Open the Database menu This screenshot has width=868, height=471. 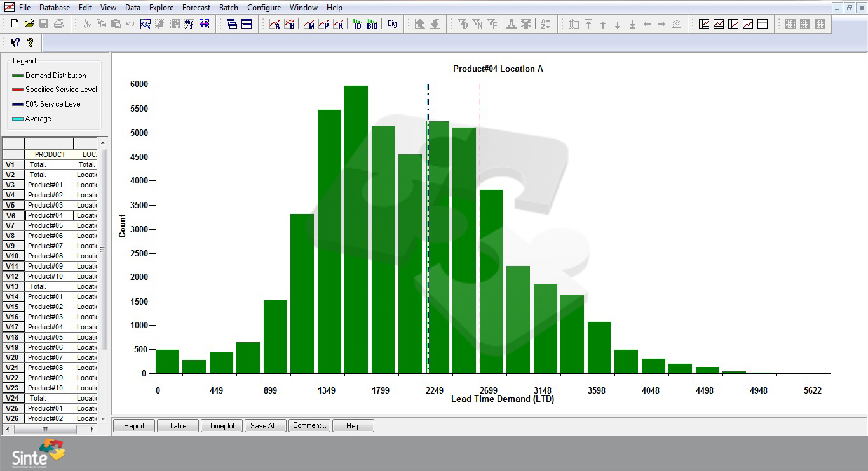point(55,8)
